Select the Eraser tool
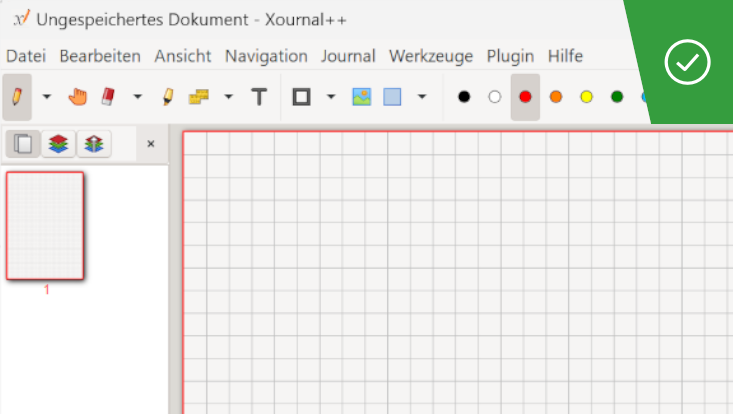The width and height of the screenshot is (733, 414). point(108,97)
